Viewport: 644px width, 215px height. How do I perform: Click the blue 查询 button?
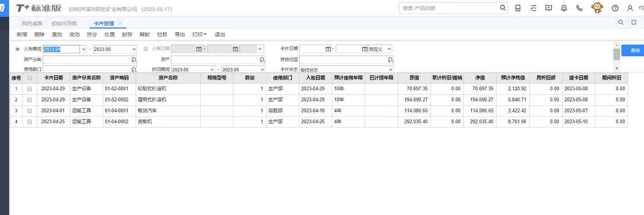635,50
